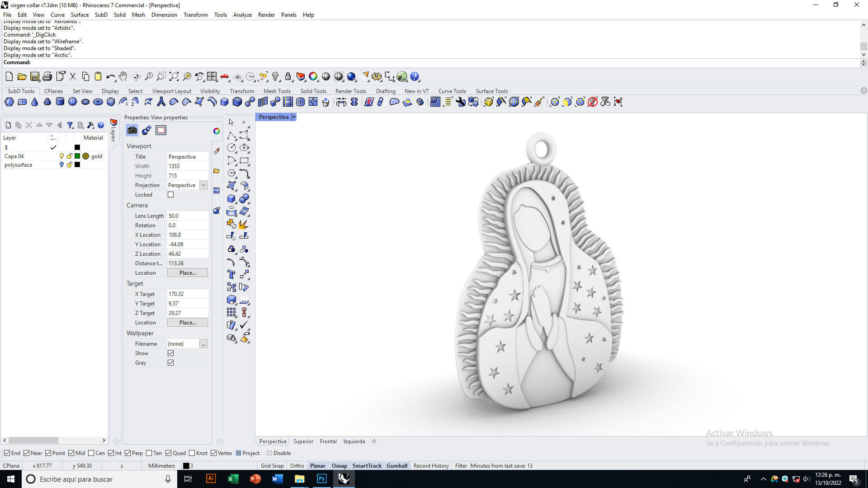Click the camera Location Place button
Viewport: 868px width, 488px height.
(x=188, y=273)
